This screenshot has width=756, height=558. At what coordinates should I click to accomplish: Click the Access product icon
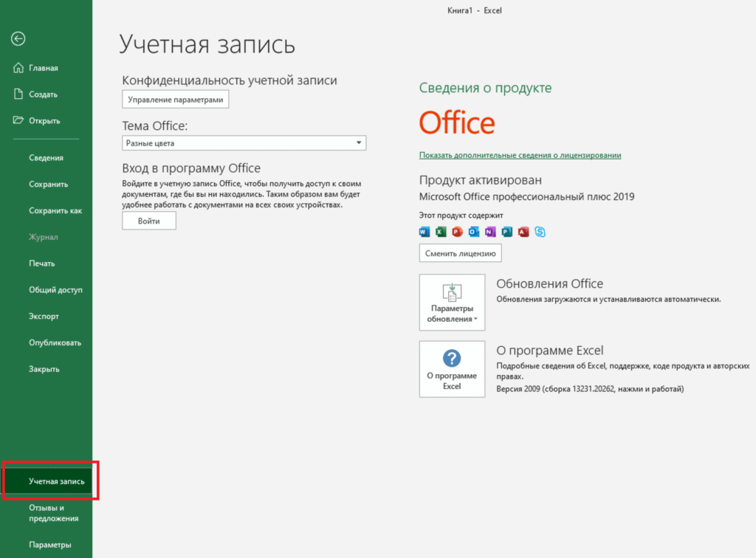[523, 232]
